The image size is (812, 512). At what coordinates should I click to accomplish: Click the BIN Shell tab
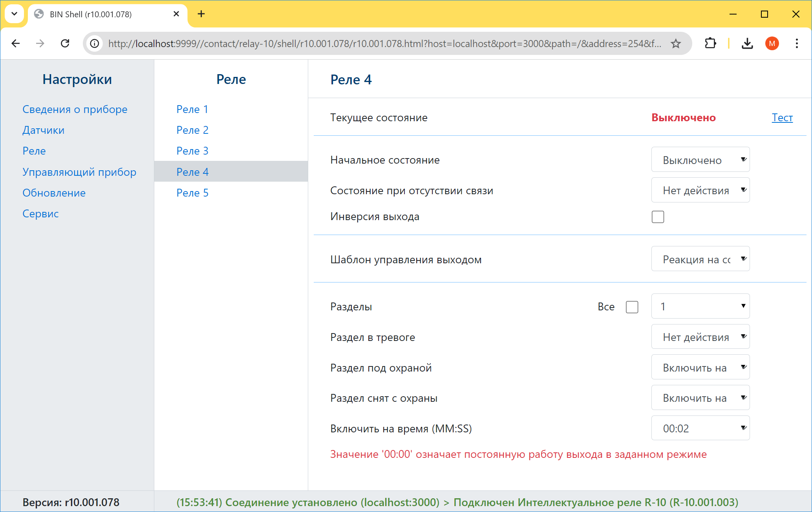coord(107,14)
